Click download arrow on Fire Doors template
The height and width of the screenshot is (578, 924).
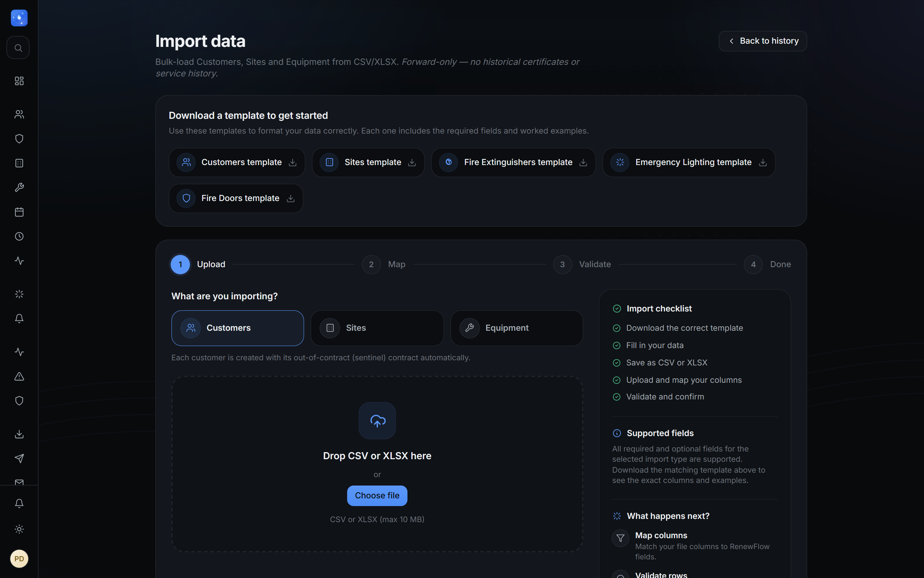pos(291,198)
